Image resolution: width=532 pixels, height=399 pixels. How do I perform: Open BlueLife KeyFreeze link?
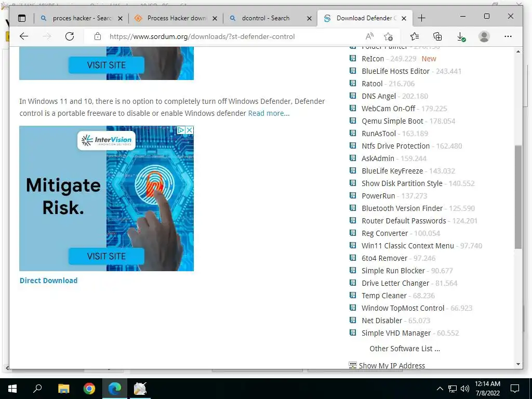392,171
